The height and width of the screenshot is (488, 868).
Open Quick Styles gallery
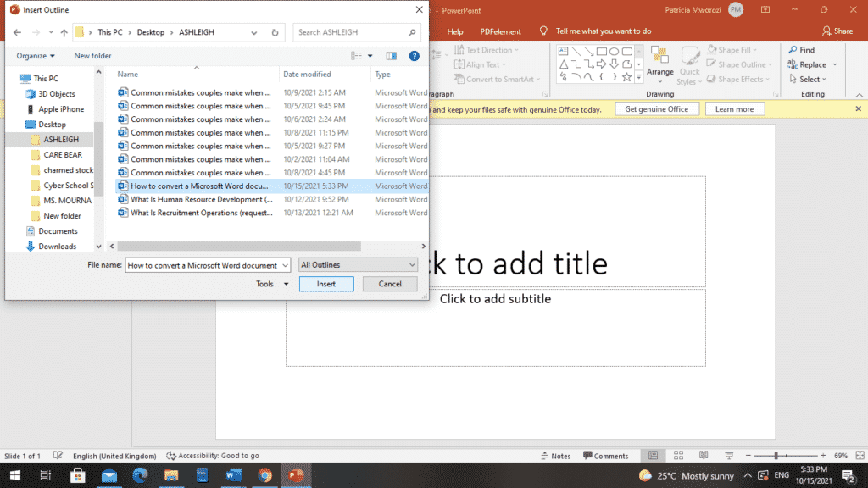point(689,65)
